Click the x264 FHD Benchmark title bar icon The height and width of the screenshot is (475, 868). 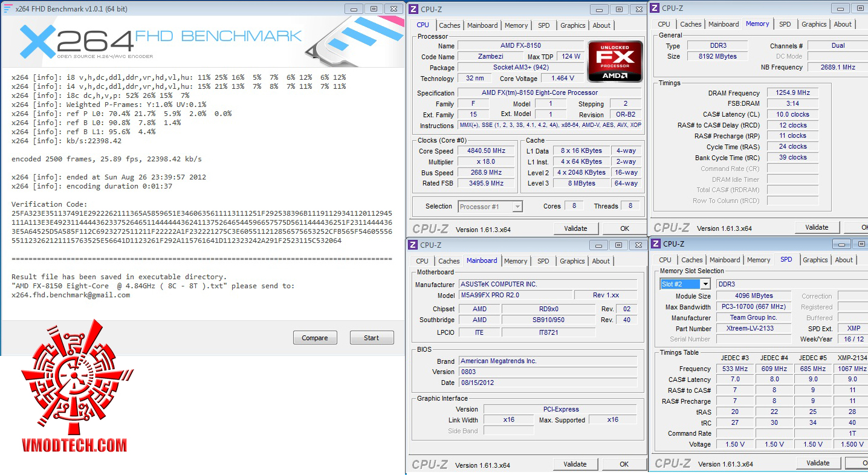point(7,8)
